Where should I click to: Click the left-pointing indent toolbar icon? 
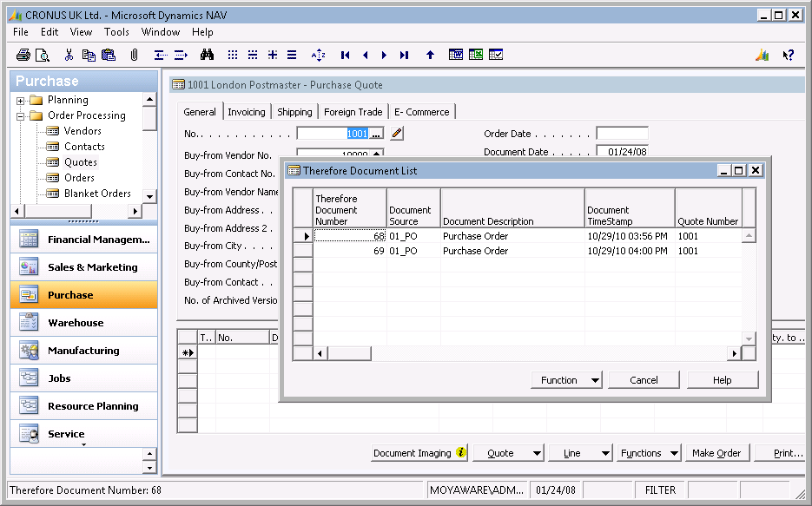[161, 55]
